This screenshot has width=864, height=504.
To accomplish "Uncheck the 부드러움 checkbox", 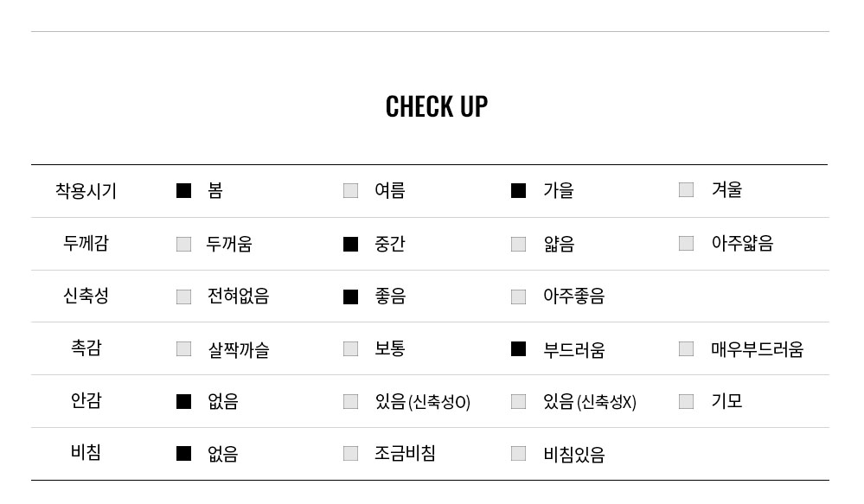I will (x=518, y=348).
